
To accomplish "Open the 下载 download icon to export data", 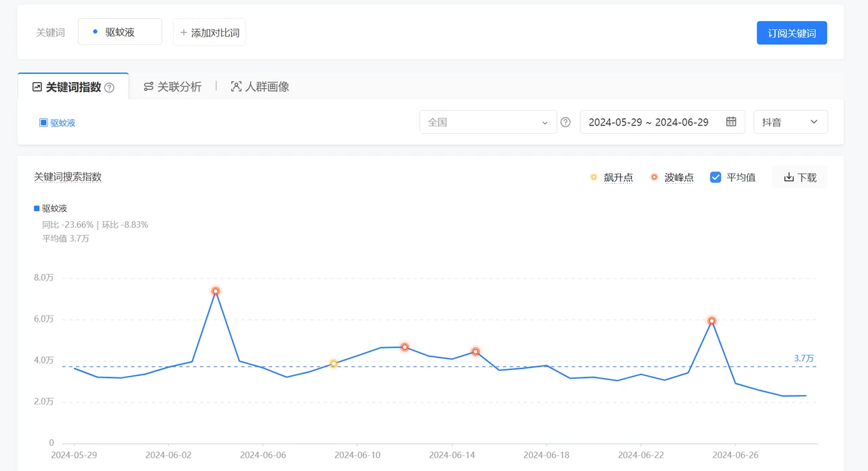I will pos(789,176).
